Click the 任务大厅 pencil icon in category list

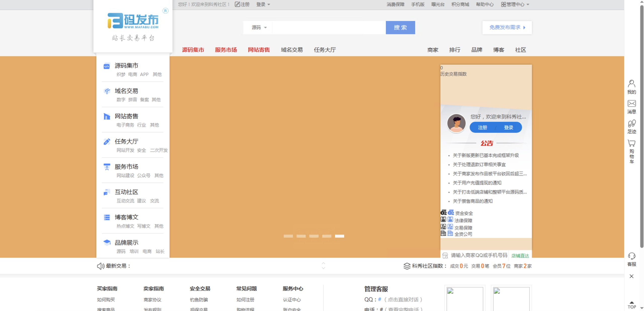click(107, 142)
